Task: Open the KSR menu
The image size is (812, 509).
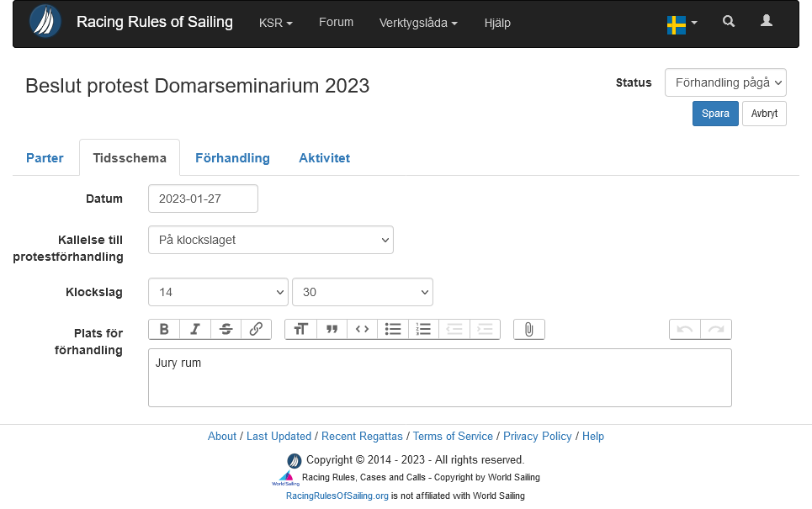Action: [275, 24]
